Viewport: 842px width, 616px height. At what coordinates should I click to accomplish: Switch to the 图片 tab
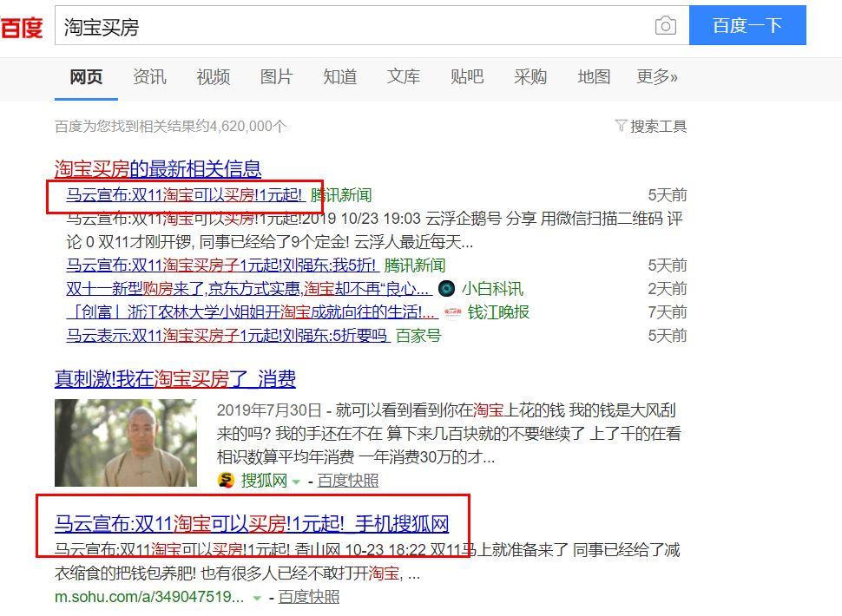[276, 77]
